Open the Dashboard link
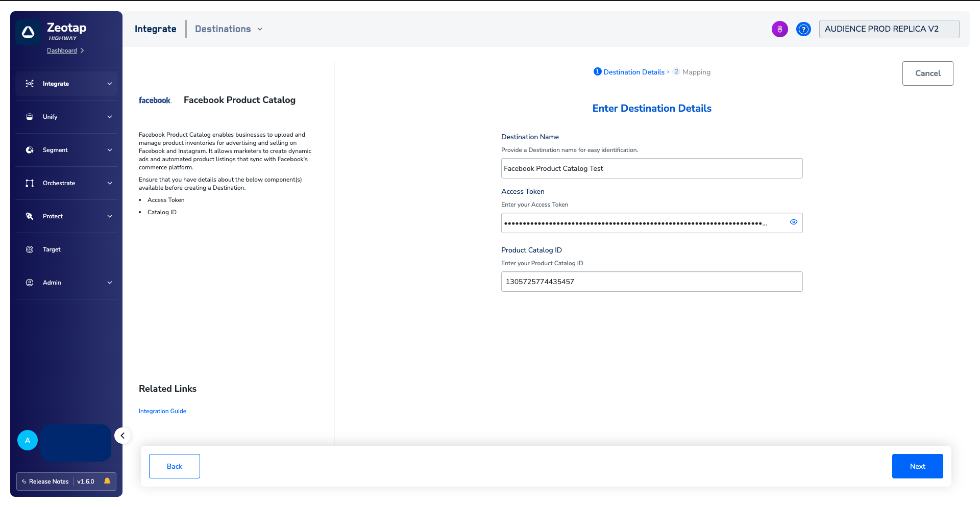 click(x=62, y=50)
